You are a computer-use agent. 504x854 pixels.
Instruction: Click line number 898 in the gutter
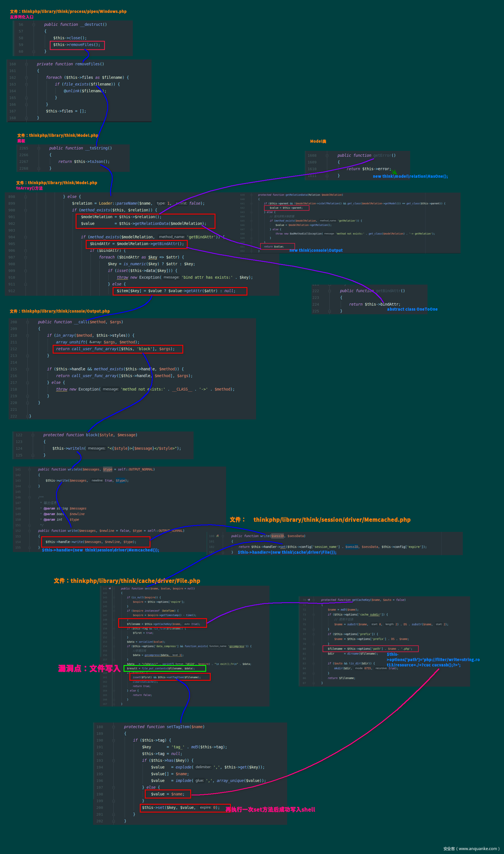click(x=12, y=197)
